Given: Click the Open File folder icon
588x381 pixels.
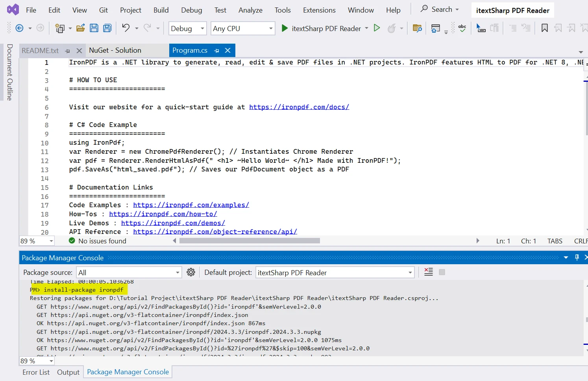Looking at the screenshot, I should point(80,28).
